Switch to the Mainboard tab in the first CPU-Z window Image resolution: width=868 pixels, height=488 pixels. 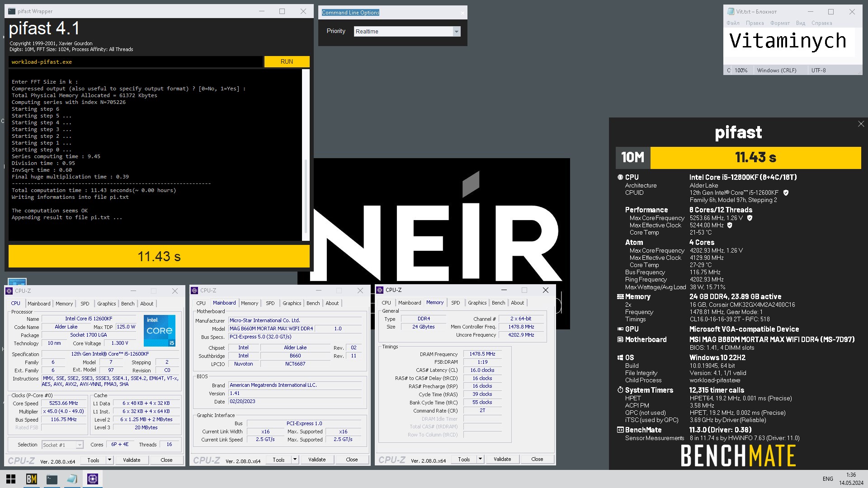(39, 304)
